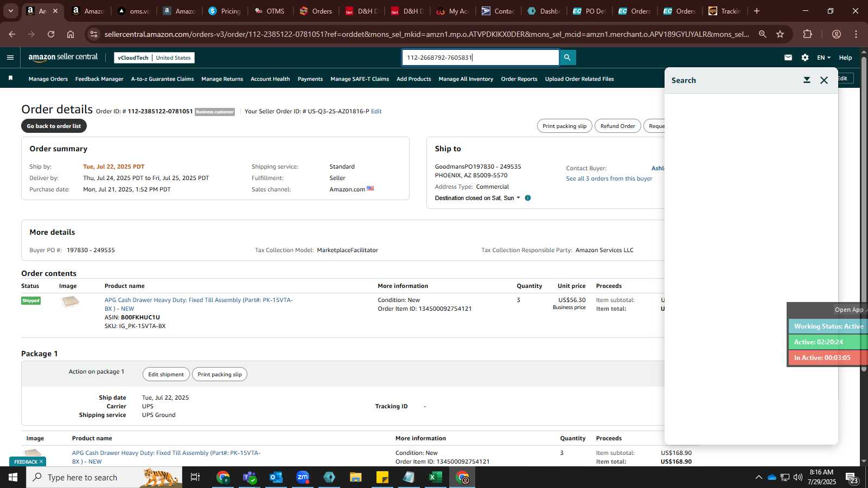868x488 pixels.
Task: Expand the Destination closed on Sat, Sun dropdown
Action: (477, 198)
